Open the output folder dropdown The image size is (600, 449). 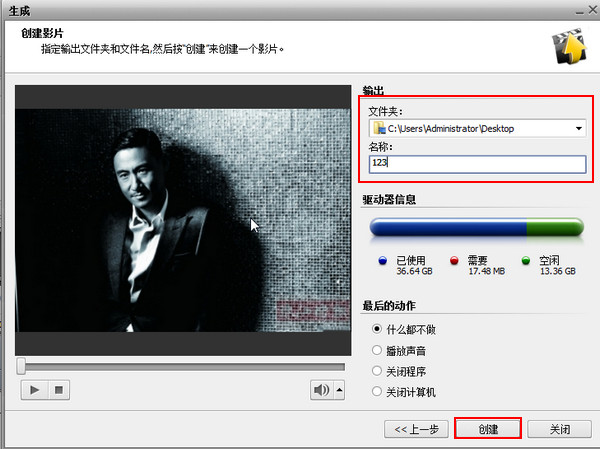click(x=579, y=129)
